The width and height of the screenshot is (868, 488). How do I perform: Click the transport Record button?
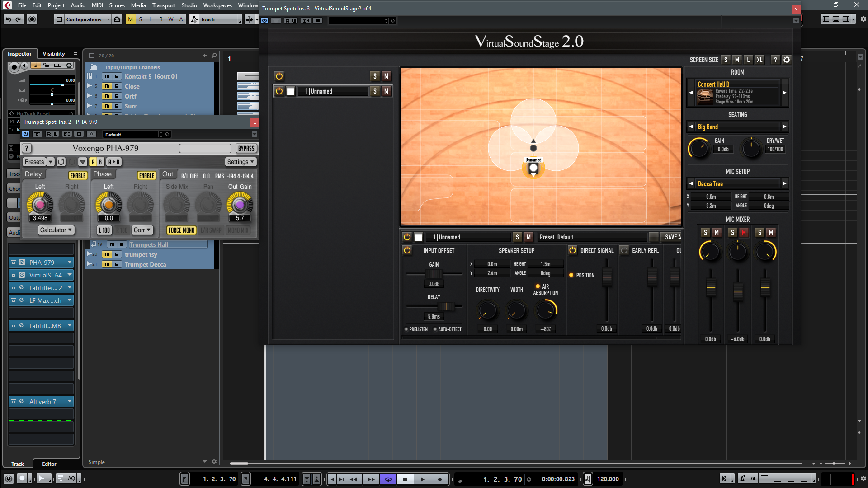point(439,479)
